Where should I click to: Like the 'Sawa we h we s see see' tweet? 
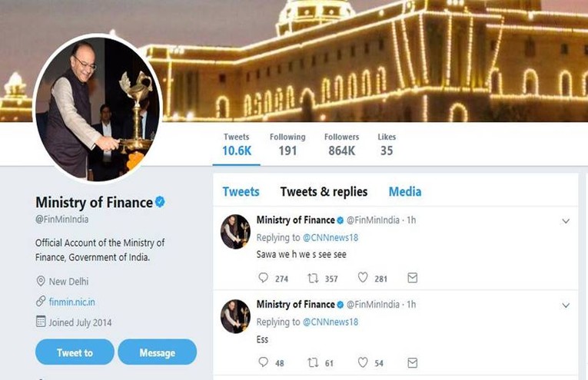363,278
